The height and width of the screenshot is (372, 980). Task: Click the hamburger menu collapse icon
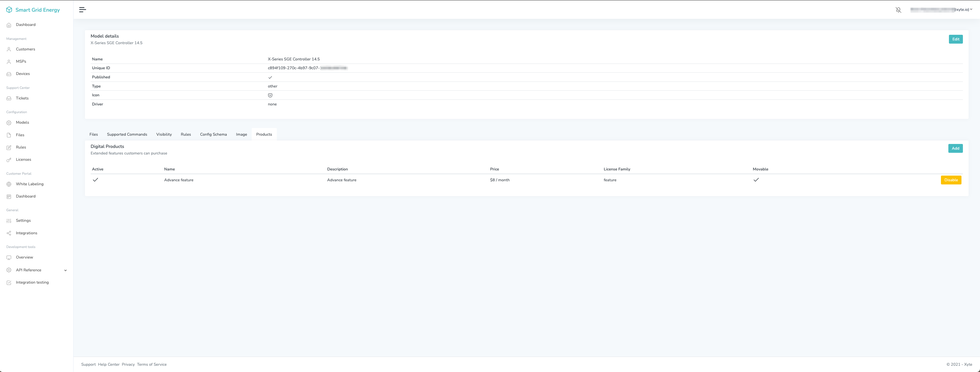pyautogui.click(x=82, y=10)
